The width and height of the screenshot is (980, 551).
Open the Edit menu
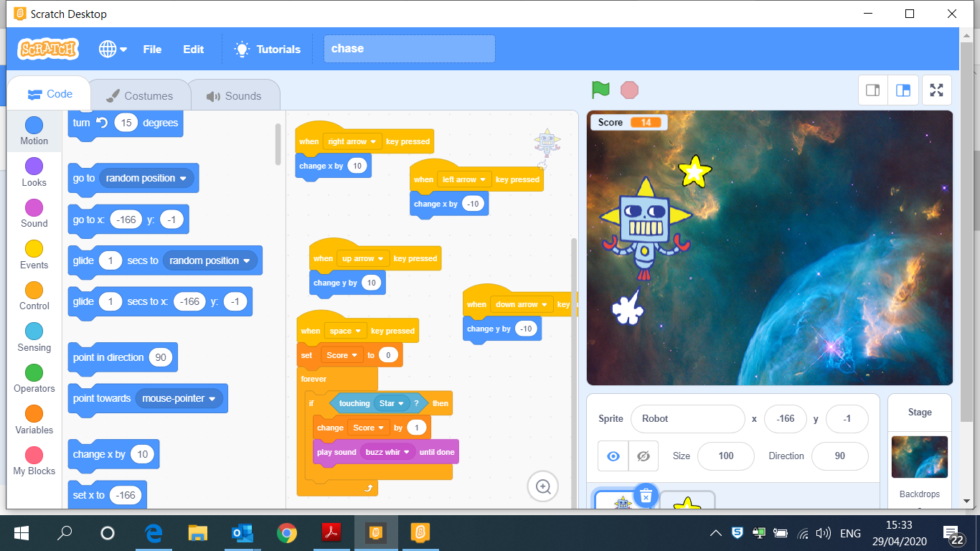[194, 49]
